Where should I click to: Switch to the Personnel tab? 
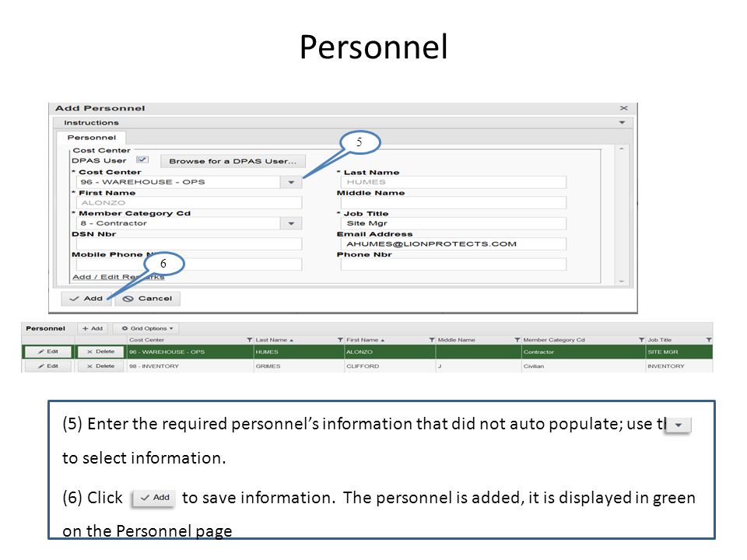point(92,138)
